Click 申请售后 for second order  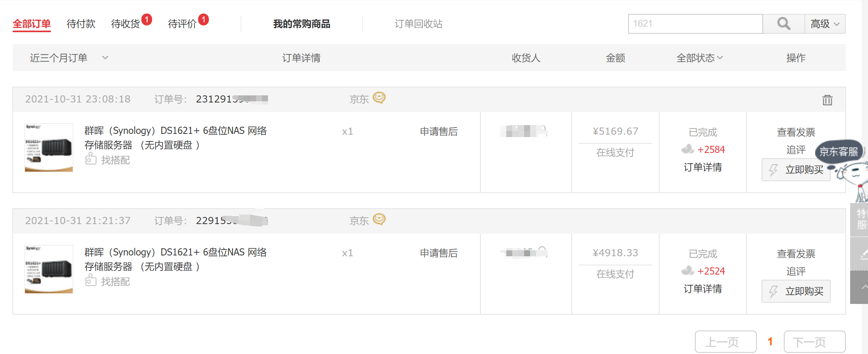click(439, 253)
